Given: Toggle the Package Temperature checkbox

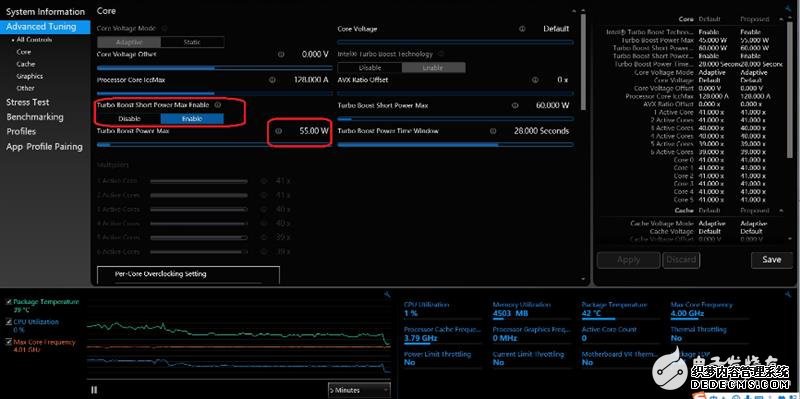Looking at the screenshot, I should point(9,302).
